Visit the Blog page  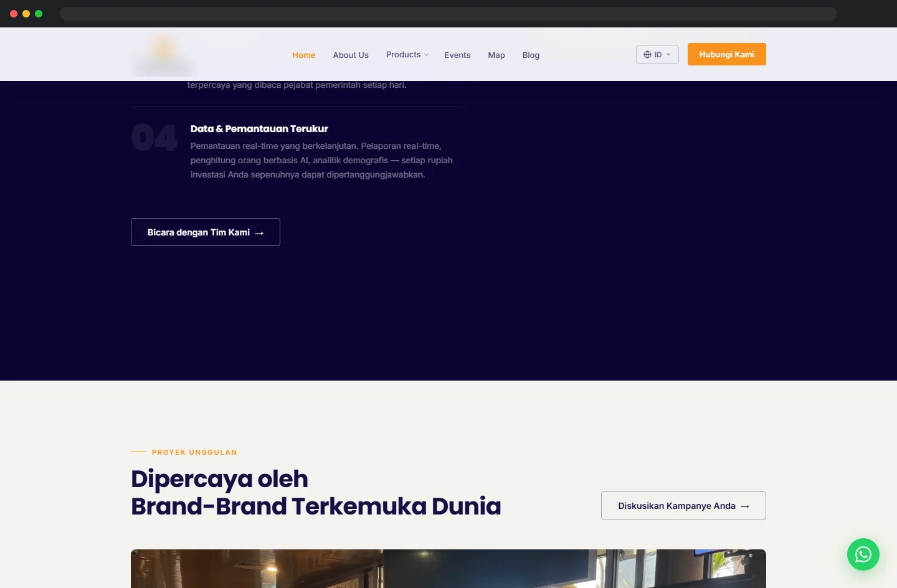(x=531, y=55)
